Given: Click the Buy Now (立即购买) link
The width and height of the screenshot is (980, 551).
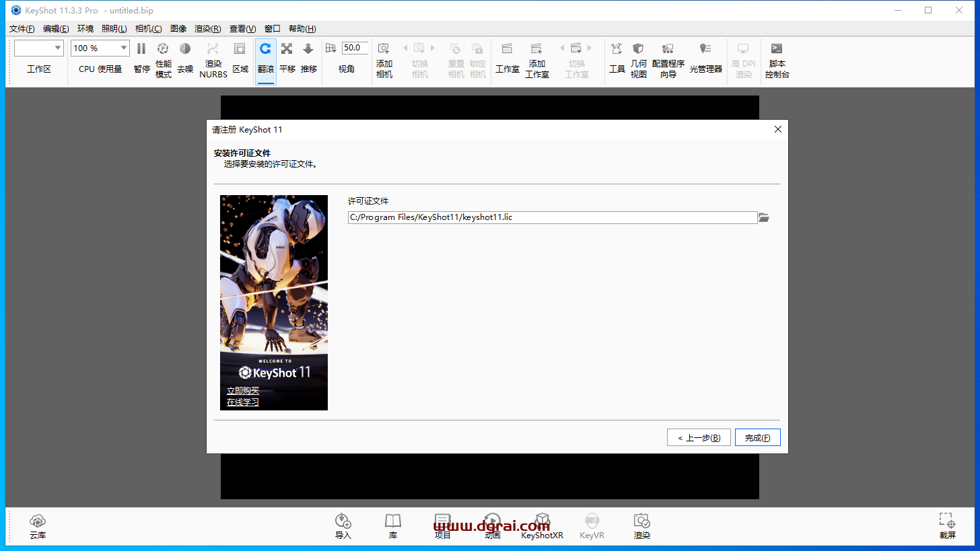Looking at the screenshot, I should pyautogui.click(x=243, y=391).
